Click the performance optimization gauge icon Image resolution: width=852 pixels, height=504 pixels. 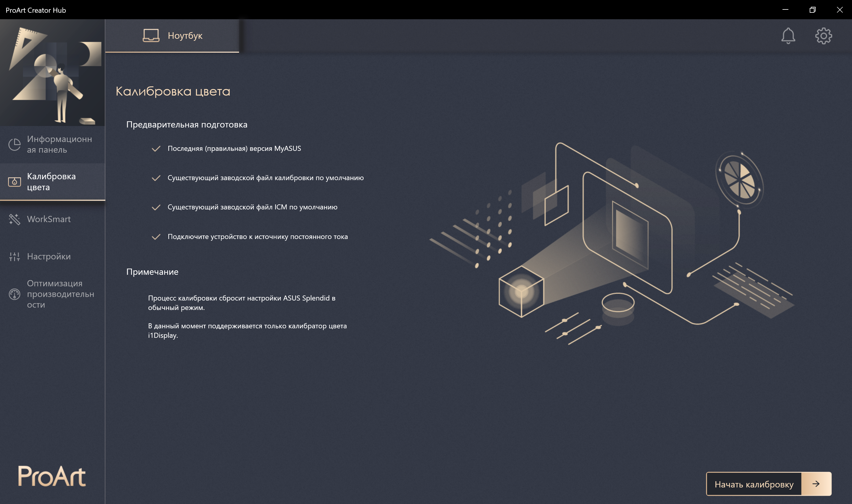click(x=14, y=294)
